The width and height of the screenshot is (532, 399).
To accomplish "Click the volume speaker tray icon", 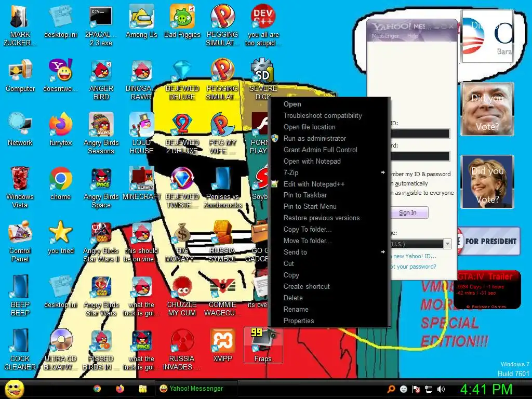I will click(x=441, y=389).
